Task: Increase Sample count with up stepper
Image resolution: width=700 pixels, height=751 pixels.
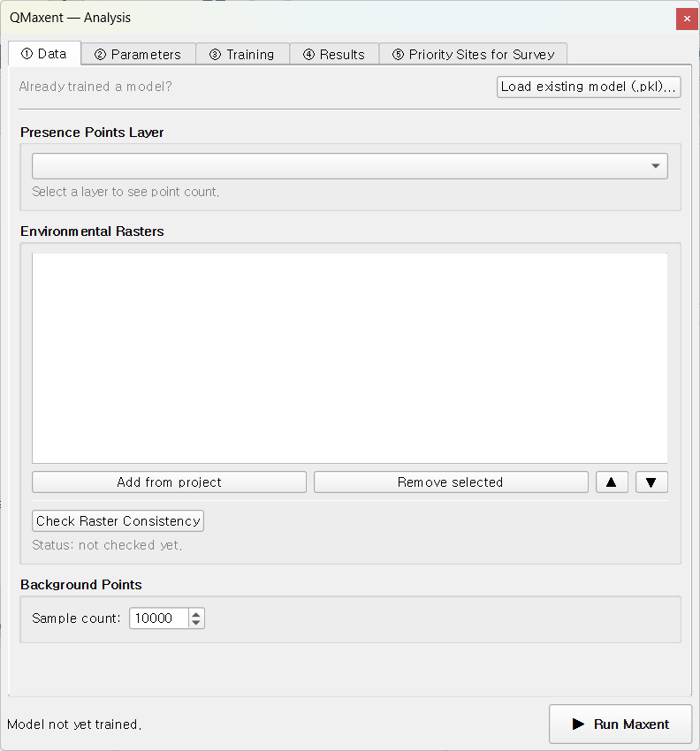Action: pyautogui.click(x=196, y=613)
